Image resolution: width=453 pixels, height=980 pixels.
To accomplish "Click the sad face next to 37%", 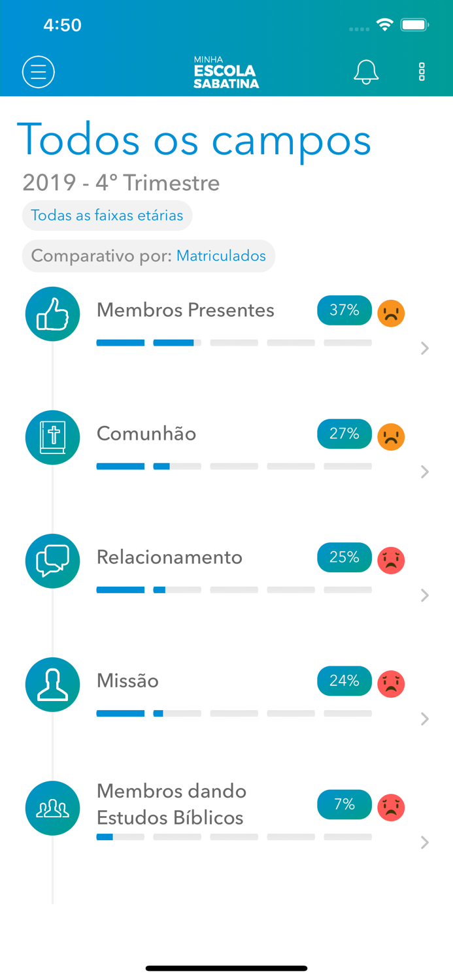I will 391,313.
